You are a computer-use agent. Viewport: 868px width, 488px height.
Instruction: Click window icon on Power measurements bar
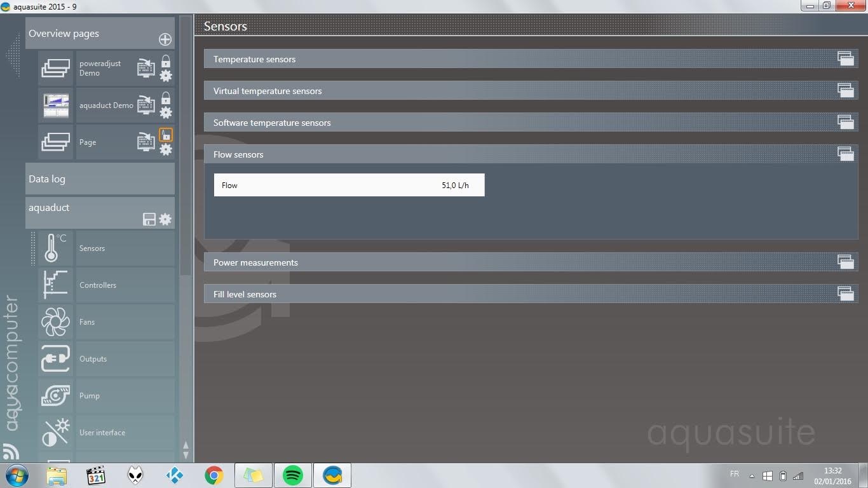[845, 262]
